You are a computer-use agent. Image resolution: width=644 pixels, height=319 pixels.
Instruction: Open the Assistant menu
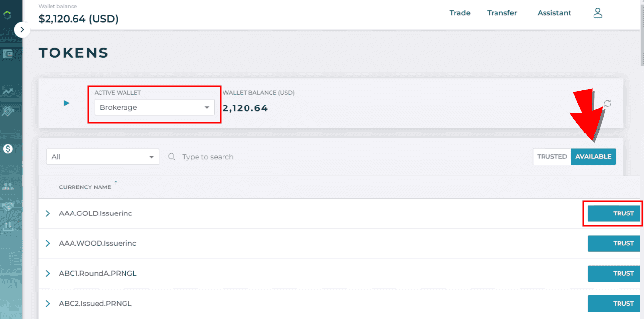point(554,13)
